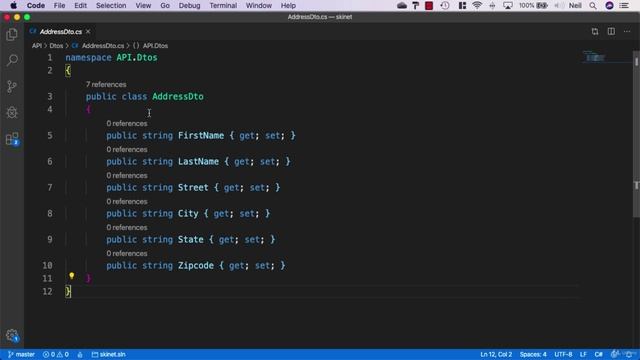The width and height of the screenshot is (640, 360).
Task: Open notifications bell in status bar
Action: [x=629, y=354]
